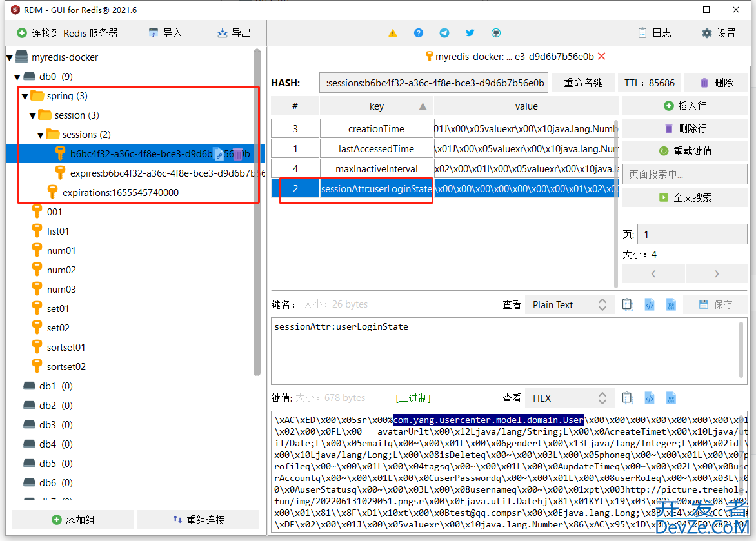Click the 导入 import button
756x541 pixels.
pos(165,33)
